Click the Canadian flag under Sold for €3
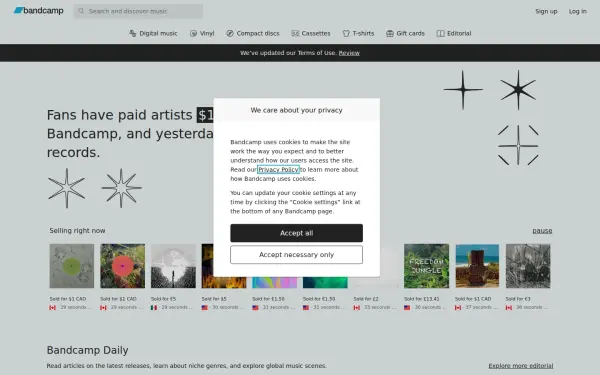This screenshot has height=375, width=600. point(509,307)
